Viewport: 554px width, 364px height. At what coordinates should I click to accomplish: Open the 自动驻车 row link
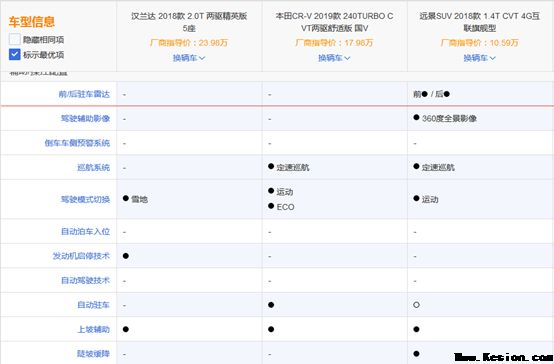point(94,305)
